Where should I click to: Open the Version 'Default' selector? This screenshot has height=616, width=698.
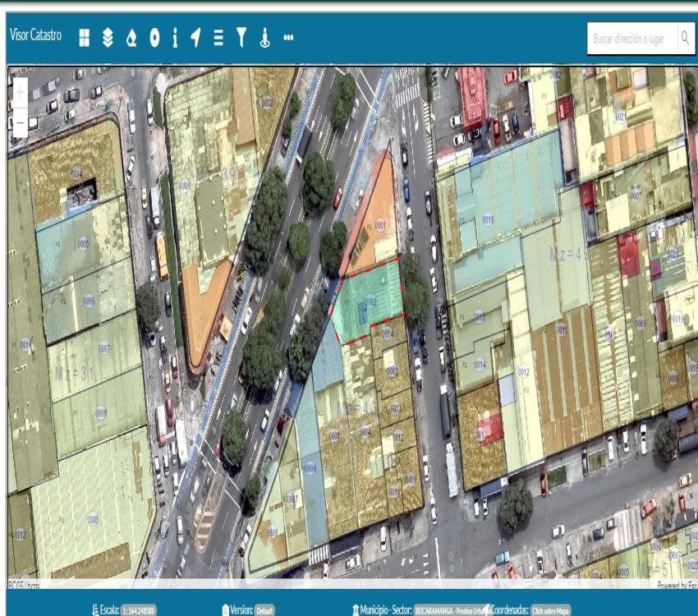coord(264,610)
